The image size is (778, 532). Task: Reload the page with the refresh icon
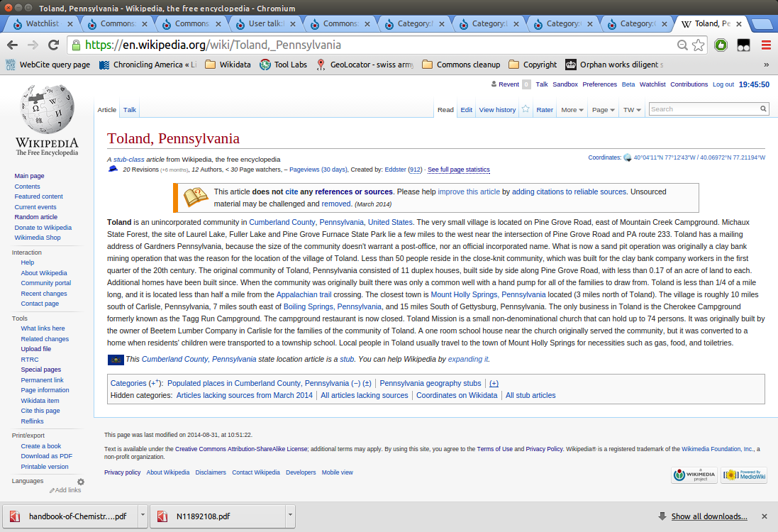pos(54,45)
